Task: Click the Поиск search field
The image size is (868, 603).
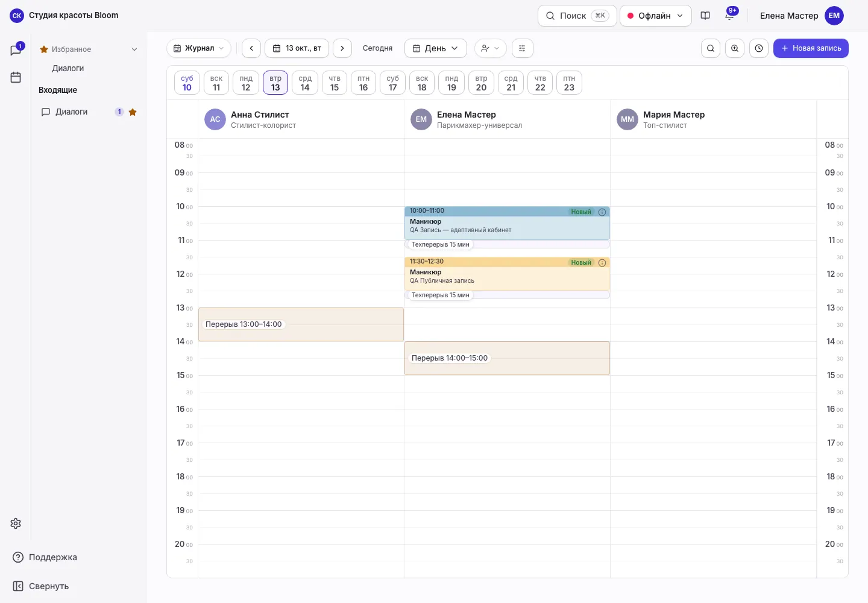Action: (x=577, y=16)
